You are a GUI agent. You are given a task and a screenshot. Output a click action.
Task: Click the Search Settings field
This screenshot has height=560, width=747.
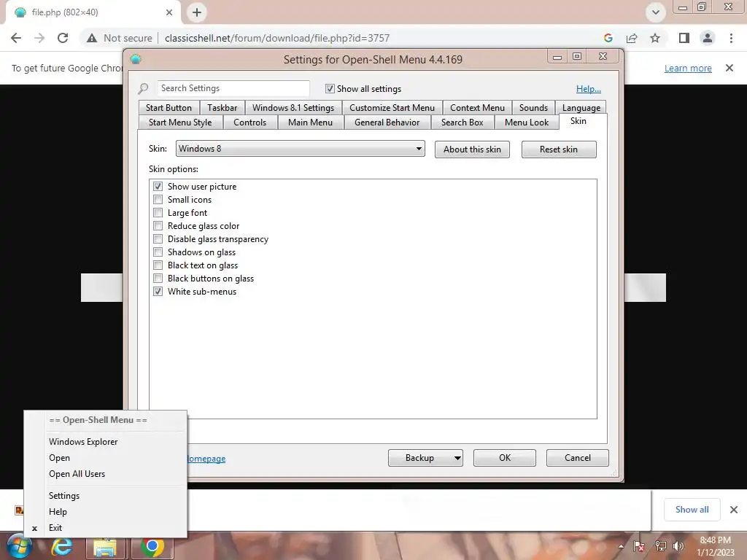pyautogui.click(x=233, y=88)
